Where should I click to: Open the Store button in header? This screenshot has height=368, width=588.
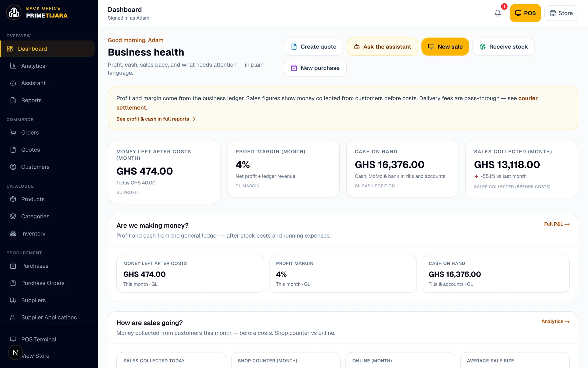pos(561,13)
